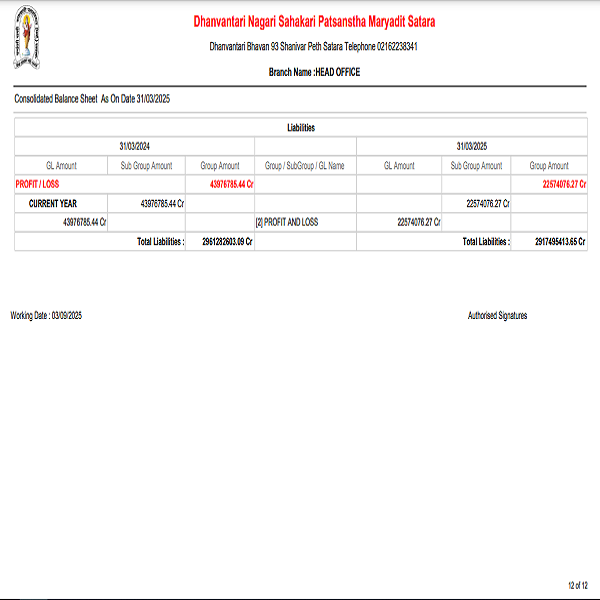Click the Liabilities table header
Viewport: 600px width, 600px height.
coord(301,128)
